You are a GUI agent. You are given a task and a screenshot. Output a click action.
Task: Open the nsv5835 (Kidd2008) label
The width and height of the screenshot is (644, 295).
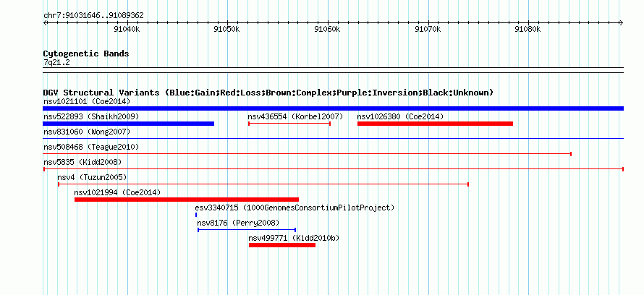pos(82,162)
